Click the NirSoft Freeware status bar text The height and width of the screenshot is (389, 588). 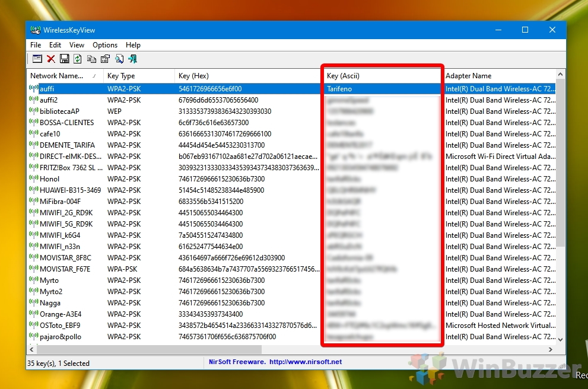pyautogui.click(x=237, y=362)
